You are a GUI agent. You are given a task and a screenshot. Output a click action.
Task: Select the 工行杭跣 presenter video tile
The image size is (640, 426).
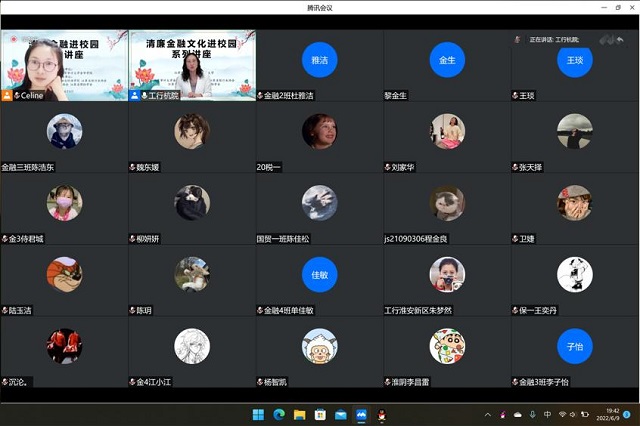pyautogui.click(x=192, y=65)
